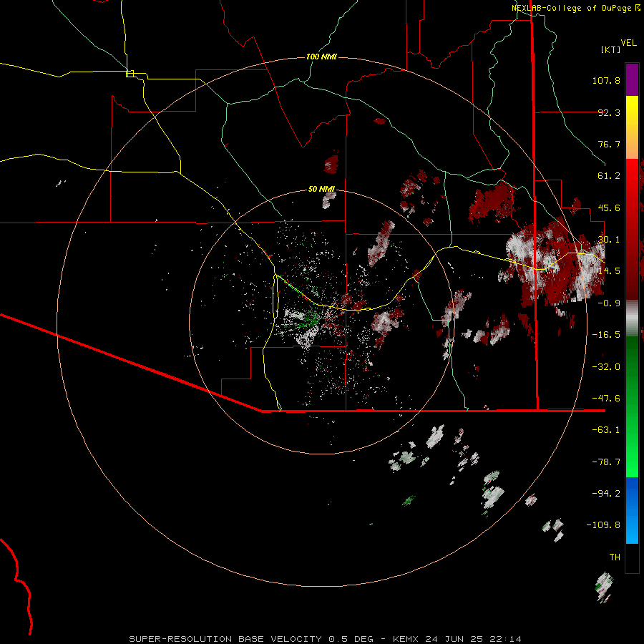Click the -16.5 velocity scale value
The width and height of the screenshot is (644, 644).
[x=606, y=335]
